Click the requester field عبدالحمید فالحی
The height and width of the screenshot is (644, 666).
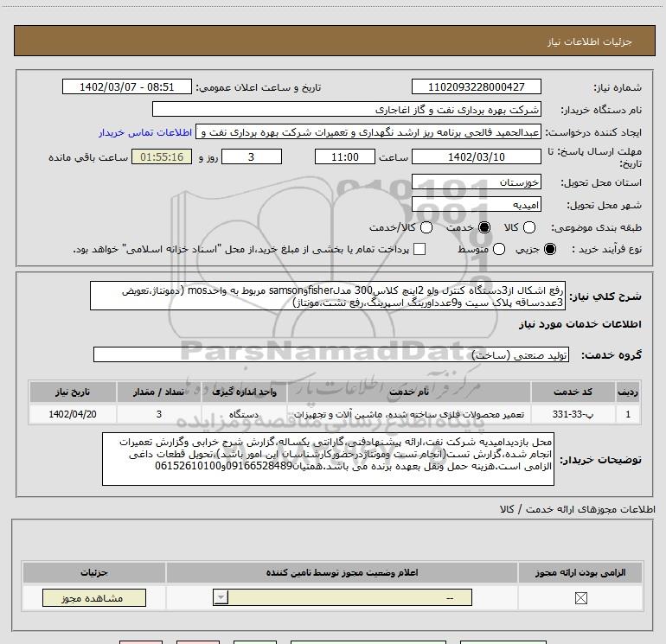tap(368, 132)
